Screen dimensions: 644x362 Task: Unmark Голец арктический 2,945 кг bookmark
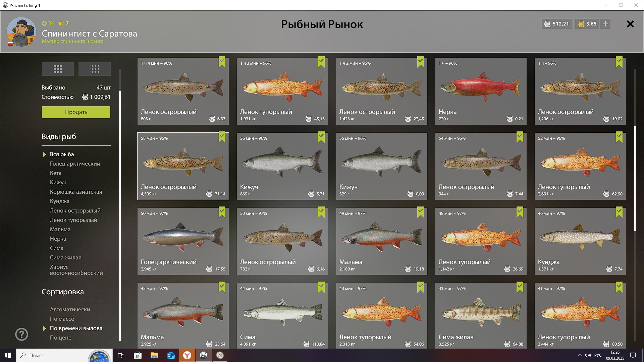click(x=222, y=213)
